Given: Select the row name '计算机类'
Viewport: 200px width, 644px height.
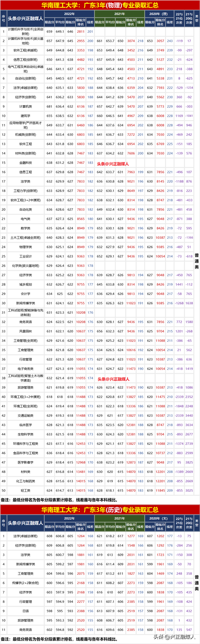Looking at the screenshot, I should tap(25, 106).
